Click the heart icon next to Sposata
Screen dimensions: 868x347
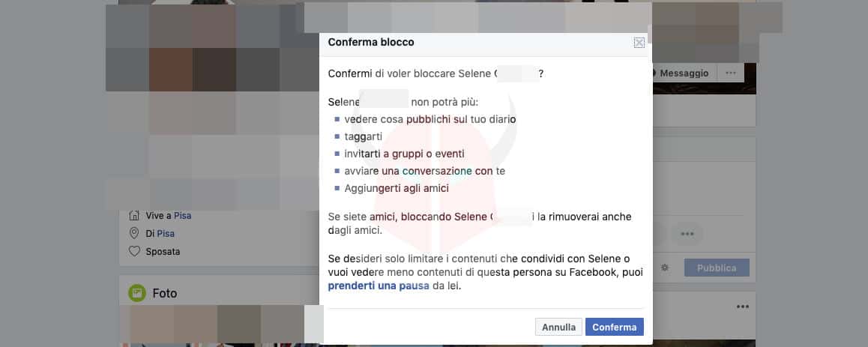135,252
